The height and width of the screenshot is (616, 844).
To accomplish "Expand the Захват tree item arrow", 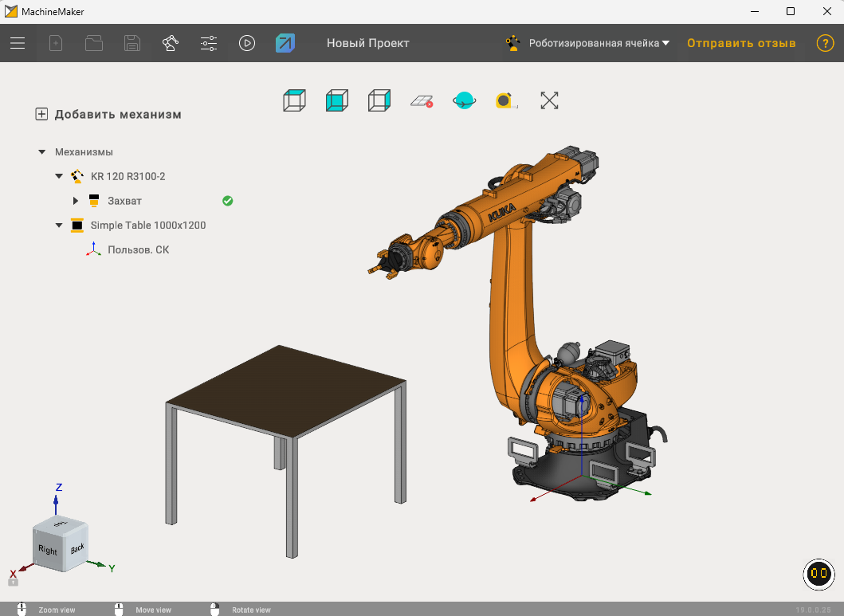I will [76, 201].
